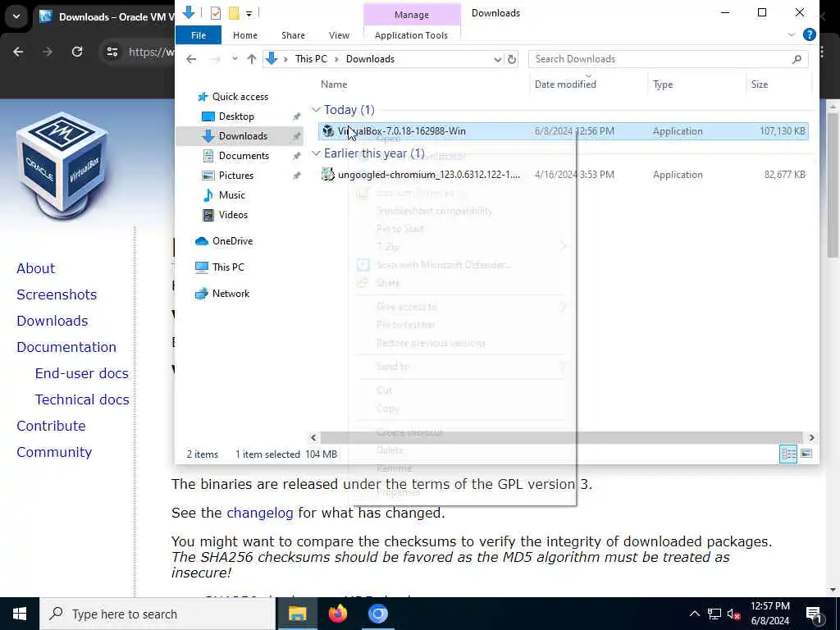The image size is (840, 630).
Task: Click the chevron after This PC in address bar
Action: (x=336, y=59)
